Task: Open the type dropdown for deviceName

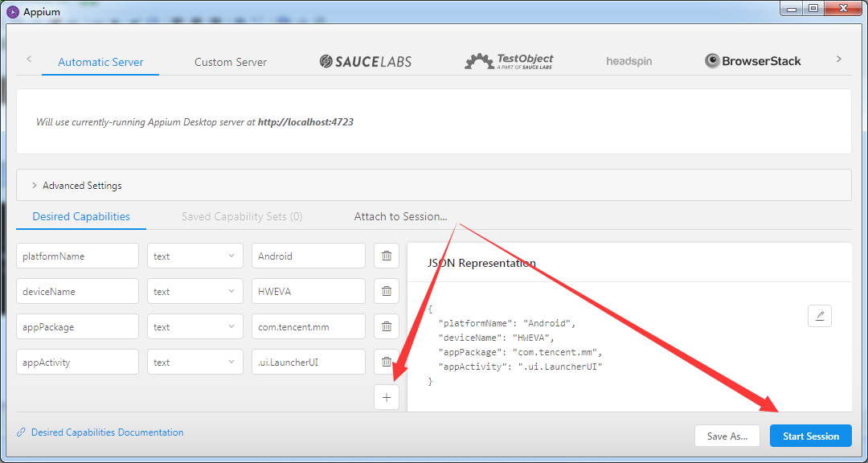Action: click(x=194, y=291)
